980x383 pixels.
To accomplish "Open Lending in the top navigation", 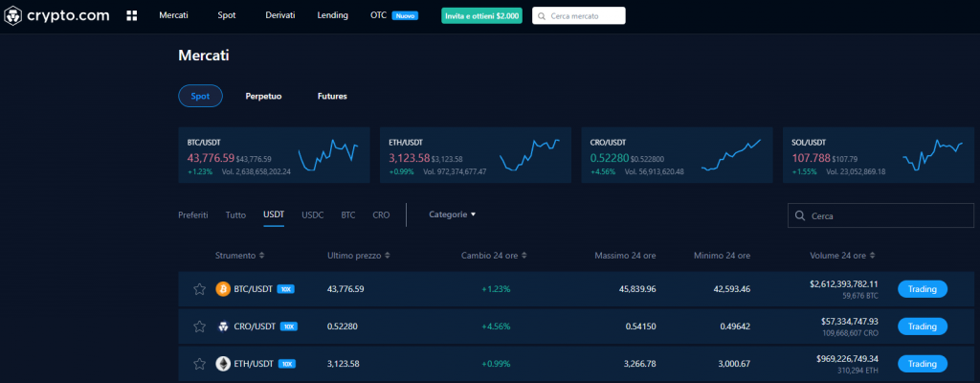I will 332,15.
